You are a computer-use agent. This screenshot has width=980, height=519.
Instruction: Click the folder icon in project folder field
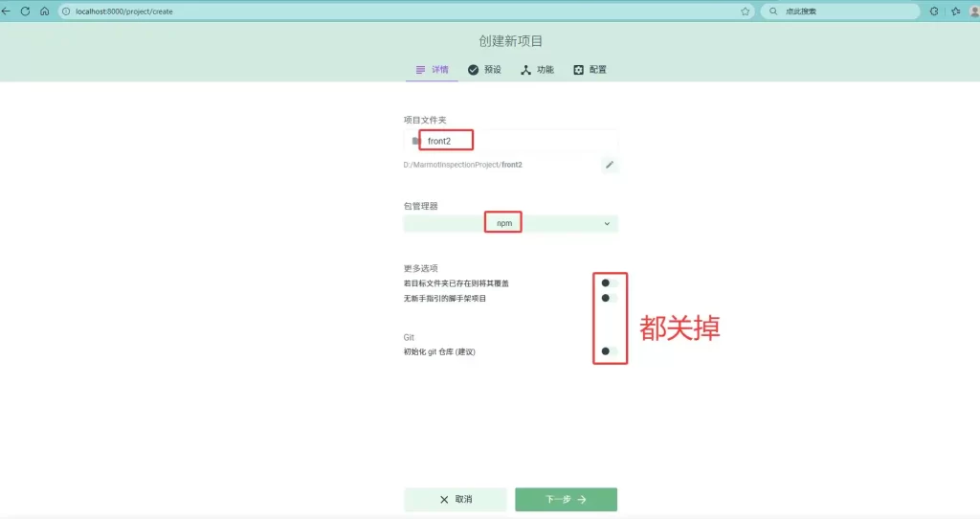click(415, 141)
